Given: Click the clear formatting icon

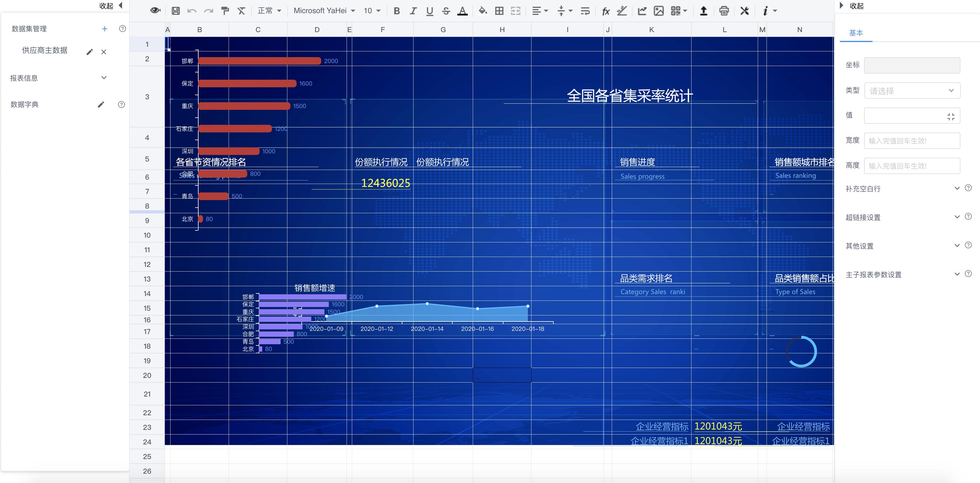Looking at the screenshot, I should [x=241, y=11].
